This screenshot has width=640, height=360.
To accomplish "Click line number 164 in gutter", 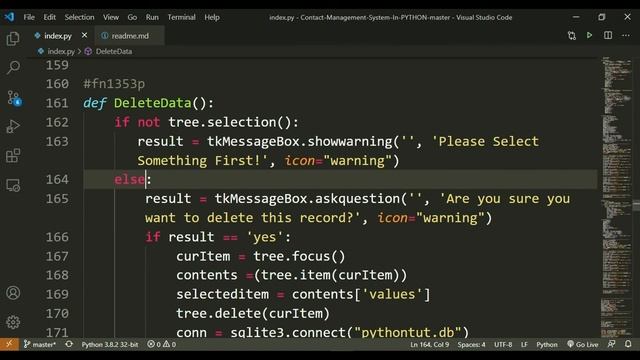I will tap(57, 179).
